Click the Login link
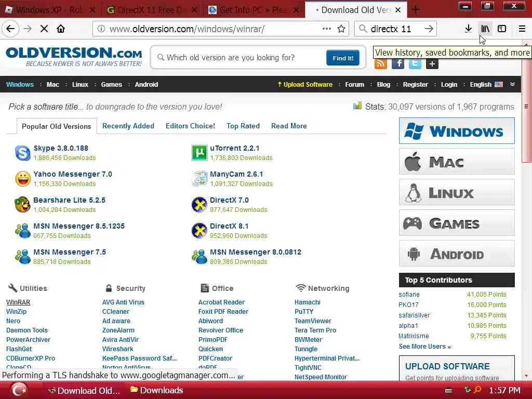The width and height of the screenshot is (532, 399). pyautogui.click(x=449, y=85)
